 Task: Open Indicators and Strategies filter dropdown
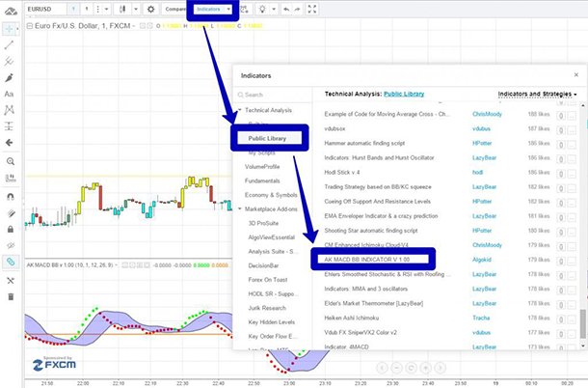(537, 94)
